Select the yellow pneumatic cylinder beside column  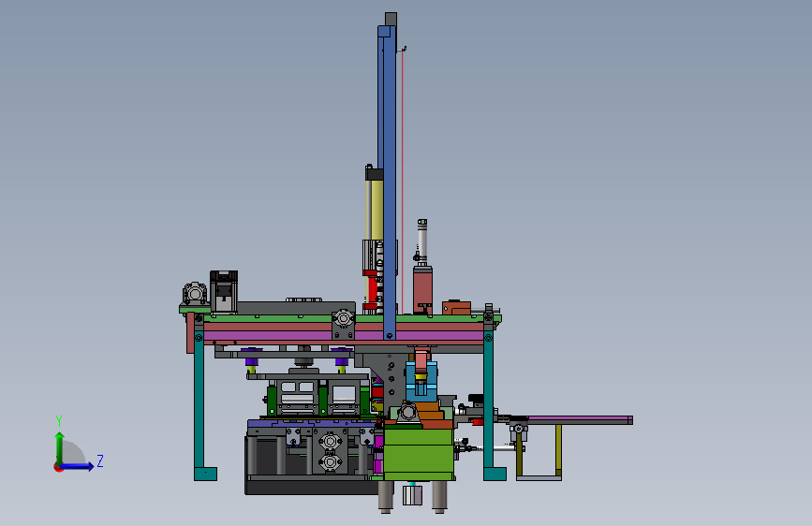(x=376, y=210)
